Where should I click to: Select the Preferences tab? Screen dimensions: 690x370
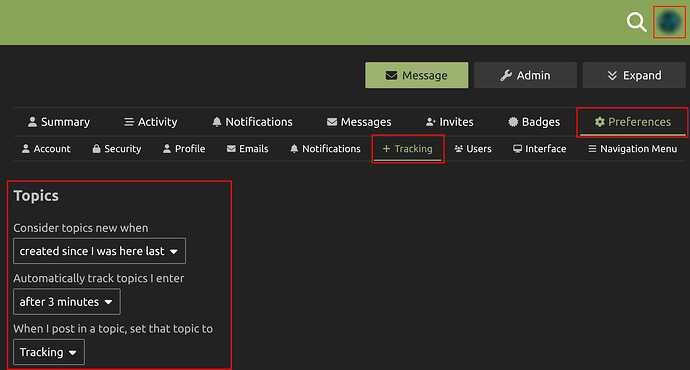click(632, 122)
